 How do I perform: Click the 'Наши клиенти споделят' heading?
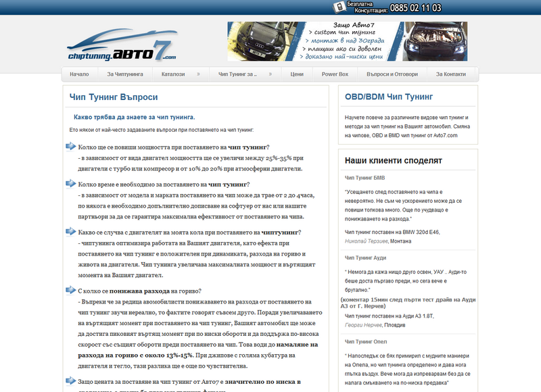tap(394, 161)
